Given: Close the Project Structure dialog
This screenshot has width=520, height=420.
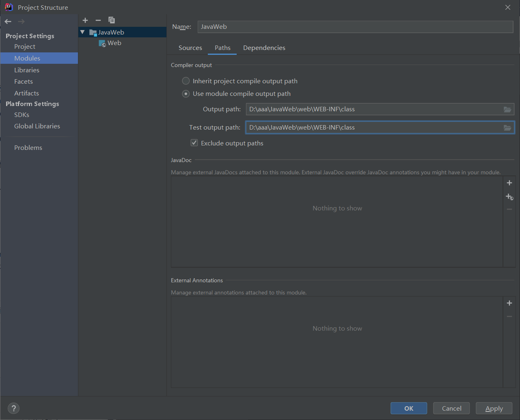Looking at the screenshot, I should pos(508,7).
